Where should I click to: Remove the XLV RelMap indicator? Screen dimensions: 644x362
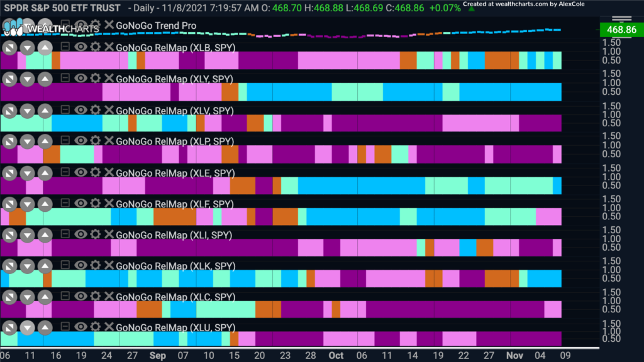108,110
